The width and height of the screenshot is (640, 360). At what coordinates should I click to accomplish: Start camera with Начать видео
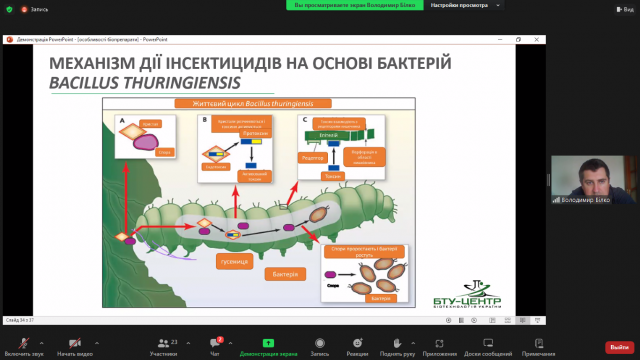coord(75,347)
